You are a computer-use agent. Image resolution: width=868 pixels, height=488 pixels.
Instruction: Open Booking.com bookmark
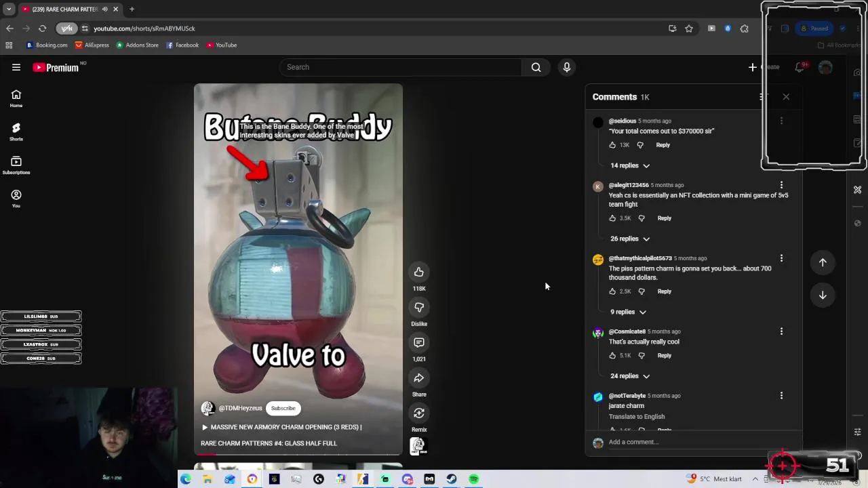point(47,45)
